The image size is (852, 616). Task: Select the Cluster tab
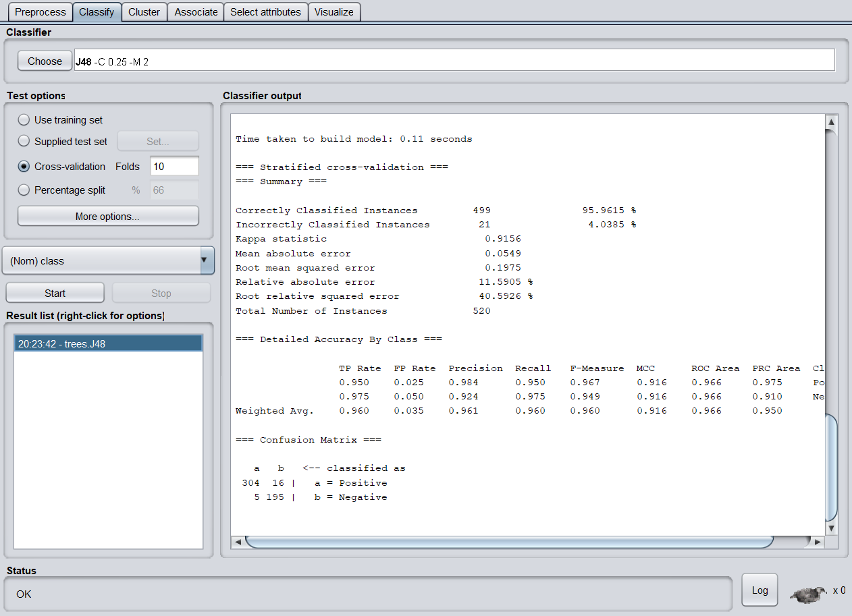pyautogui.click(x=144, y=11)
